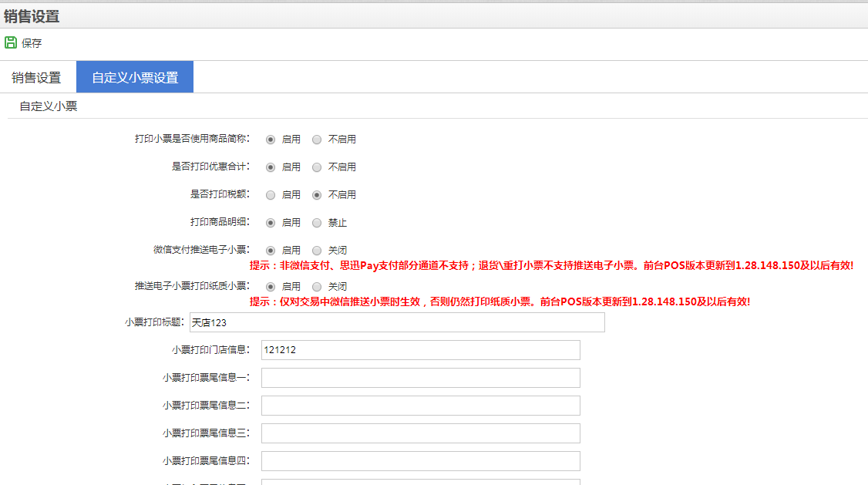
Task: Click the red hint about 仅对交易中微信推送小票
Action: pyautogui.click(x=500, y=301)
